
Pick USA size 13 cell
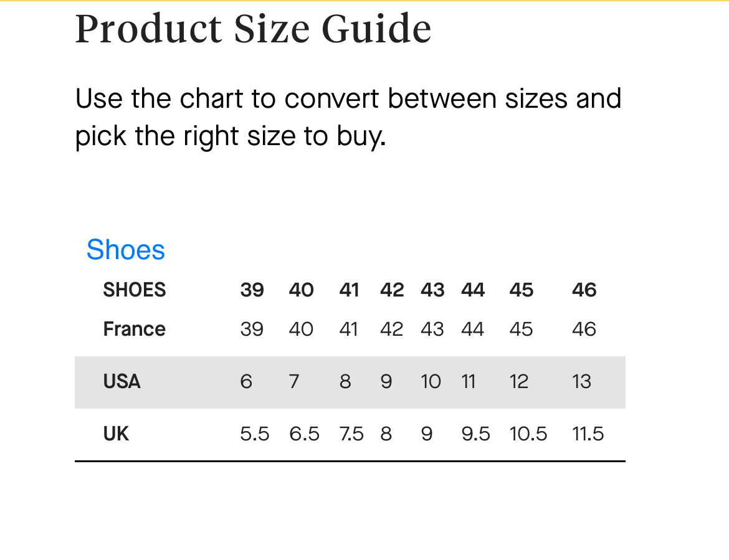pyautogui.click(x=581, y=381)
